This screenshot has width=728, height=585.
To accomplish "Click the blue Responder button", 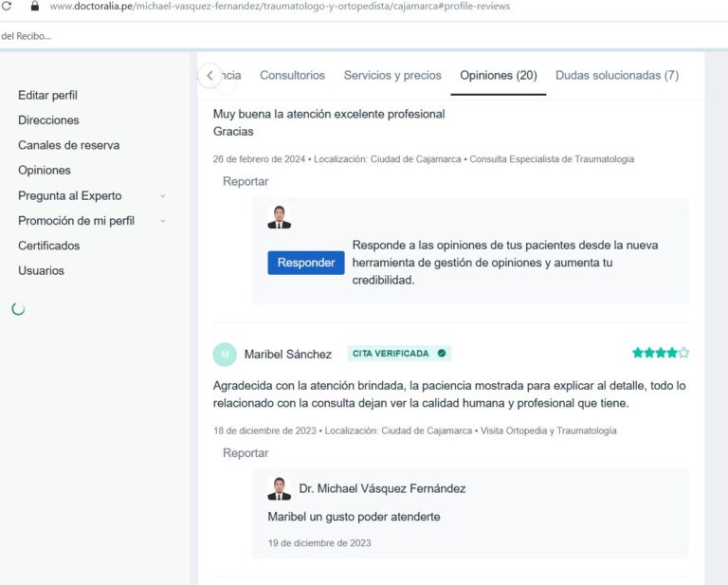I will [306, 263].
